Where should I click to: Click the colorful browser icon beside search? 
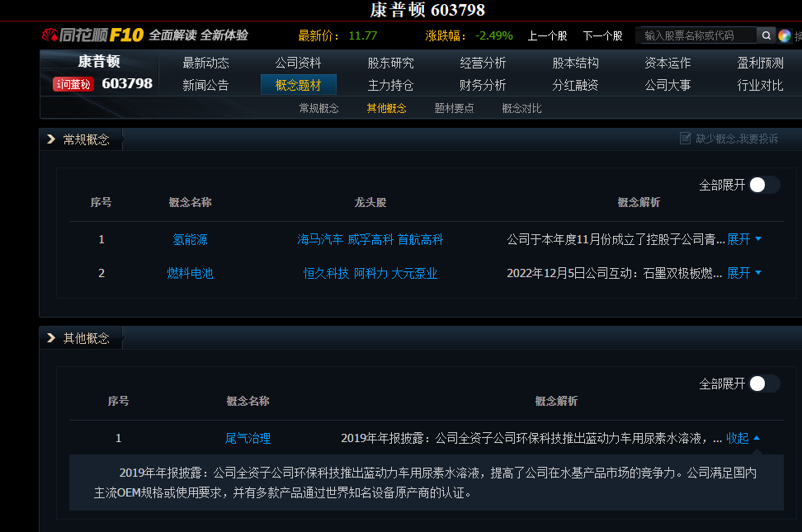pos(784,35)
